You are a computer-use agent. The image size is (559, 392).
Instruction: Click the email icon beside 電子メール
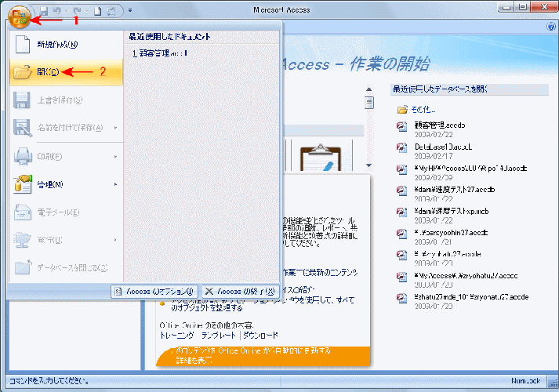[23, 212]
